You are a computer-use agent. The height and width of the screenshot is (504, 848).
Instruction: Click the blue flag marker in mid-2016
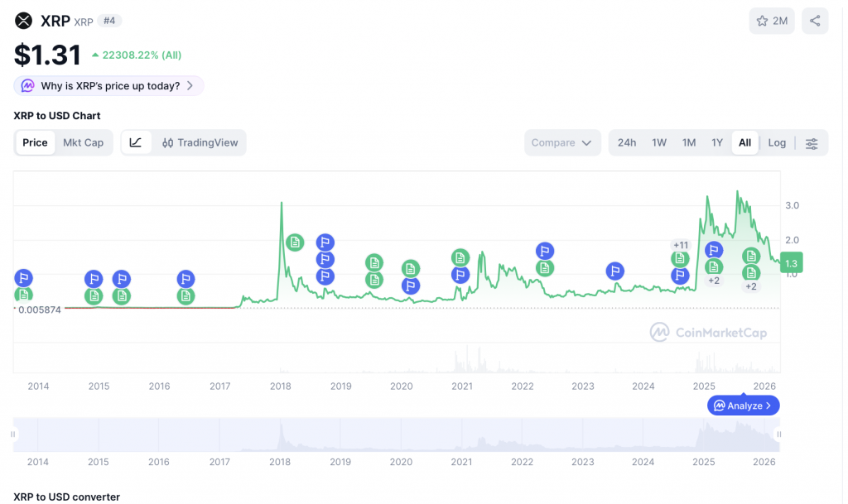(x=185, y=279)
